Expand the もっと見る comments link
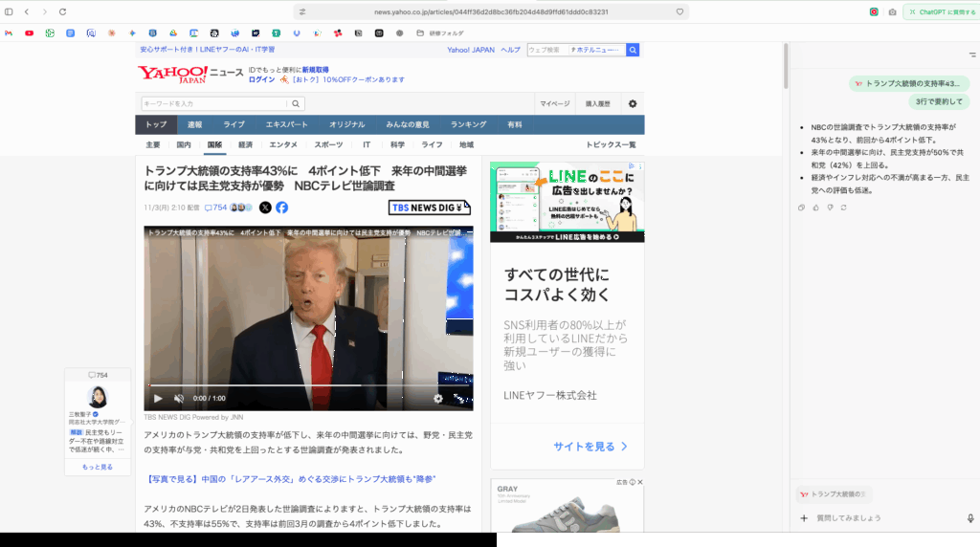Screen dimensions: 980x547 coord(98,467)
